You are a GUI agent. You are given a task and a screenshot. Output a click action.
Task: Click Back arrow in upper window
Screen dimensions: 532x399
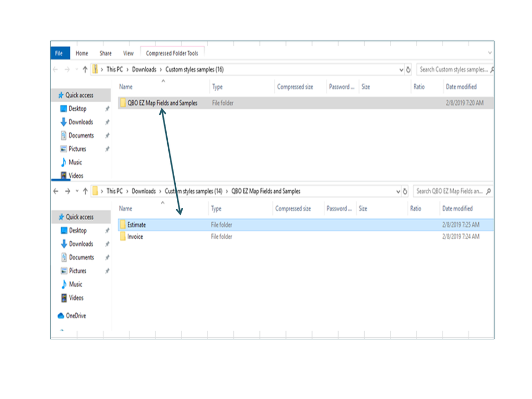pos(55,70)
